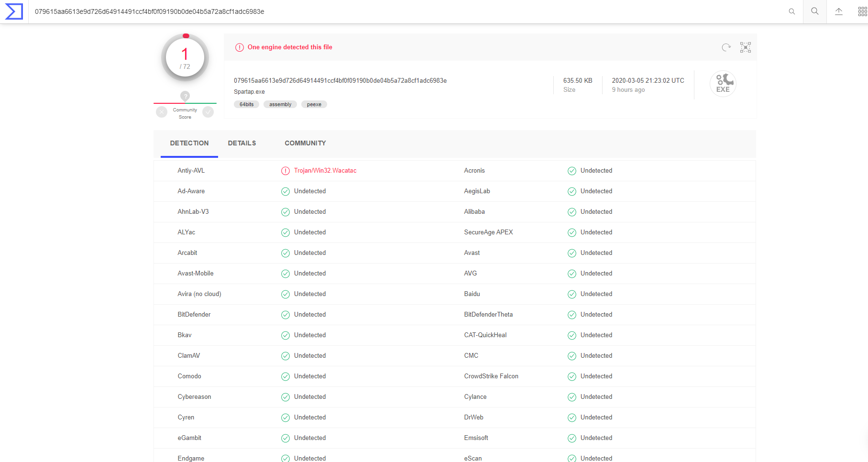Click the 64bits tag
Image resolution: width=868 pixels, height=462 pixels.
point(246,104)
